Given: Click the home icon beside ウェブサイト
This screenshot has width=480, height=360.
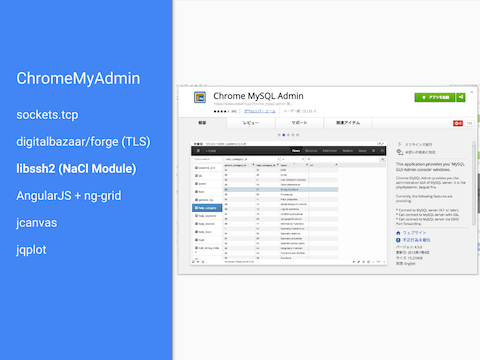Looking at the screenshot, I should tap(398, 233).
